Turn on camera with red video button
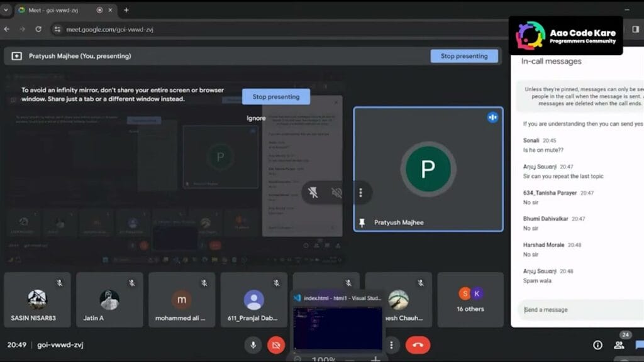Viewport: 644px width, 362px height. click(x=275, y=344)
